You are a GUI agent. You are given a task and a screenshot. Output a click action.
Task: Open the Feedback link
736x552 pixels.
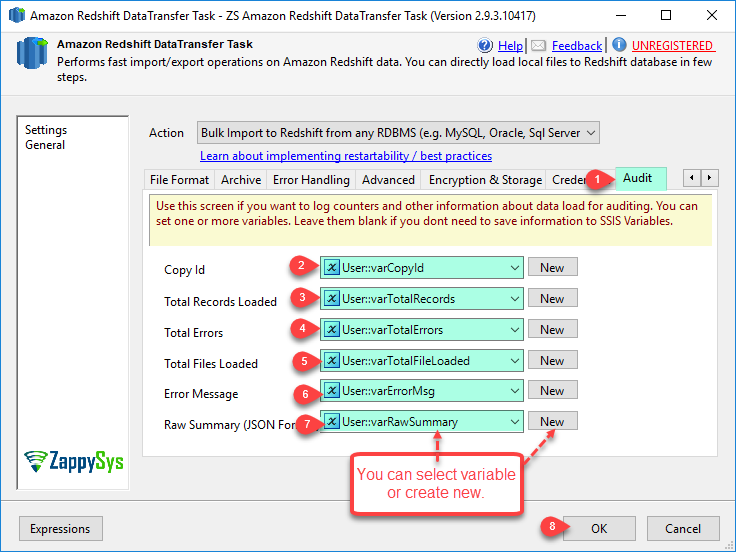pyautogui.click(x=577, y=46)
